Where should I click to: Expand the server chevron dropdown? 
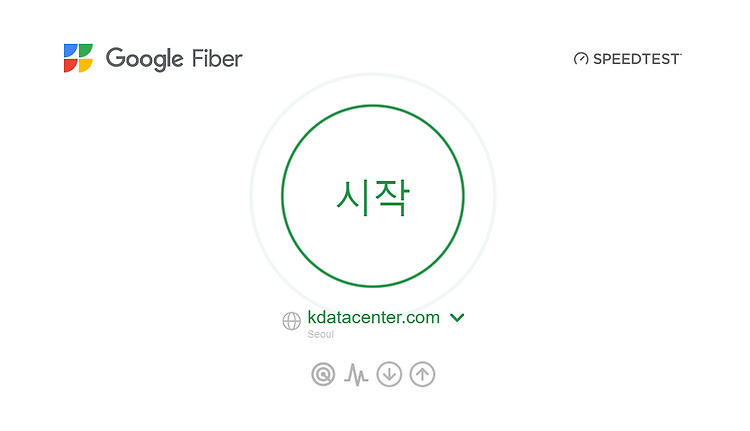click(x=457, y=318)
